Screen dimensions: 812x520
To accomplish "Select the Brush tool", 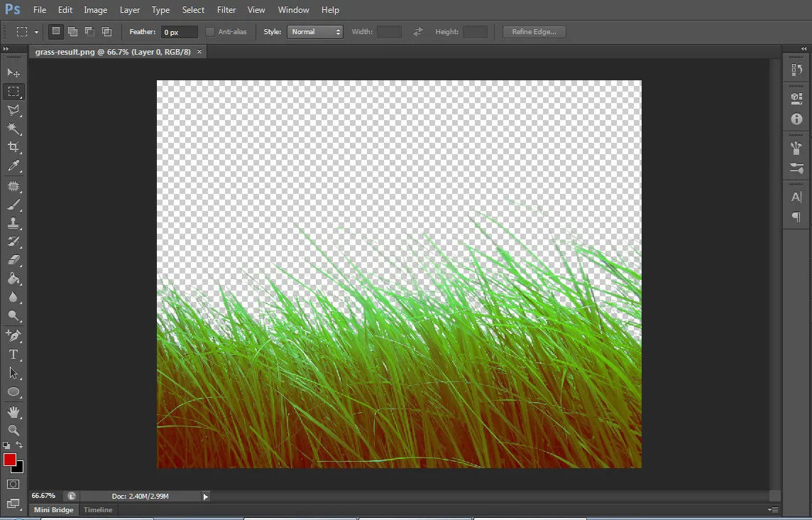I will point(13,205).
